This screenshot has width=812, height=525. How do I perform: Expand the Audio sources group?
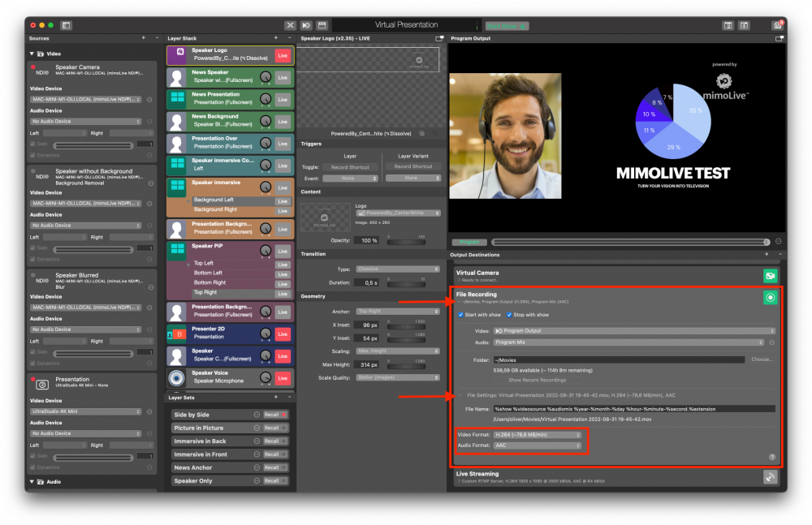pyautogui.click(x=32, y=481)
